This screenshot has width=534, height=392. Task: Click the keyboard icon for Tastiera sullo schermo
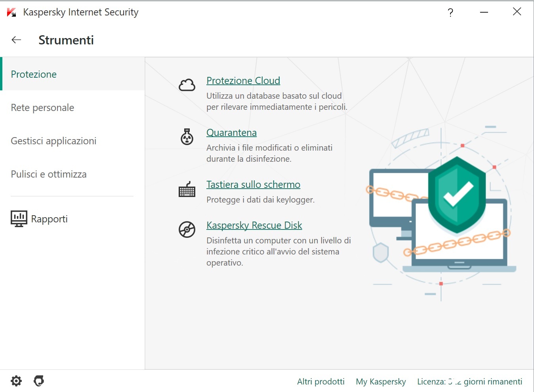pos(187,189)
